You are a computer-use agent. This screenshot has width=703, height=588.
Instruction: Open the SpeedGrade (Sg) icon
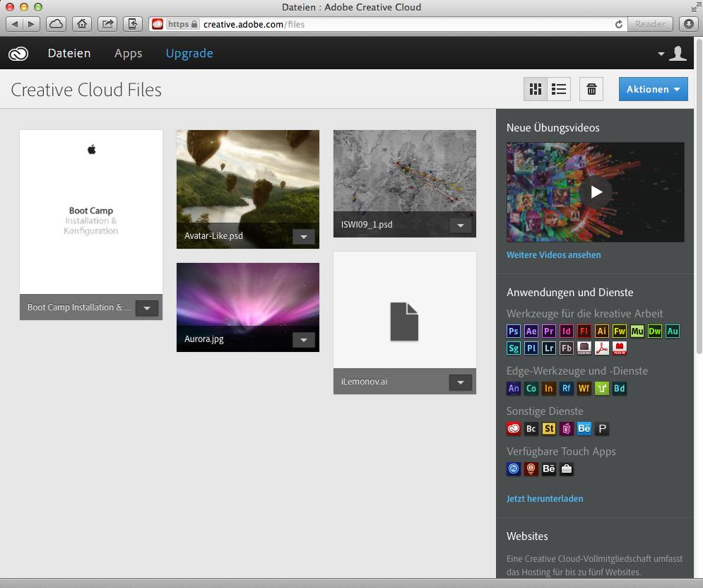514,348
